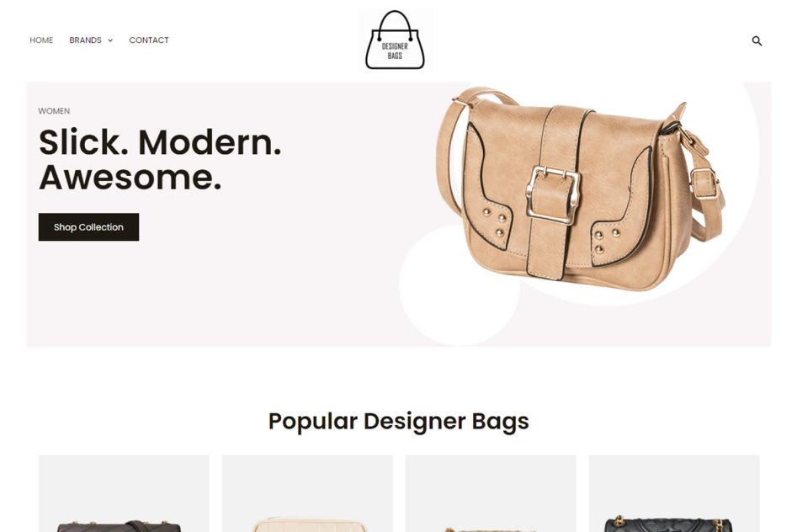Click the Slick. Modern. Awesome. headline
797x532 pixels.
160,159
